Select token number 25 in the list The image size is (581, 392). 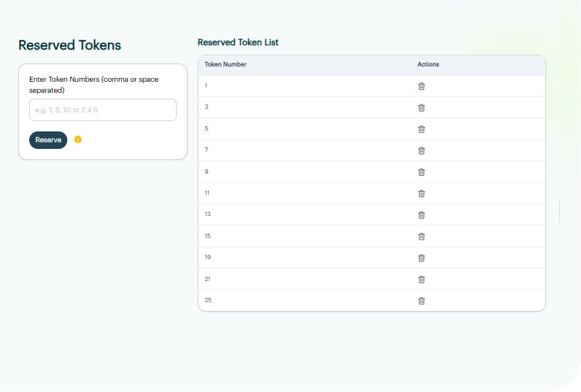208,301
